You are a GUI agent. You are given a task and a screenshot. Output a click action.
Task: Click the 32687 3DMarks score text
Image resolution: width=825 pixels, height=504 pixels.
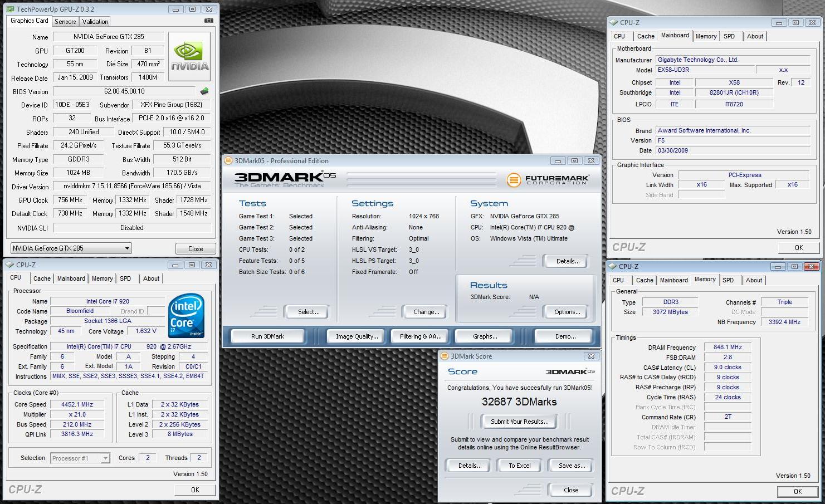tap(519, 402)
